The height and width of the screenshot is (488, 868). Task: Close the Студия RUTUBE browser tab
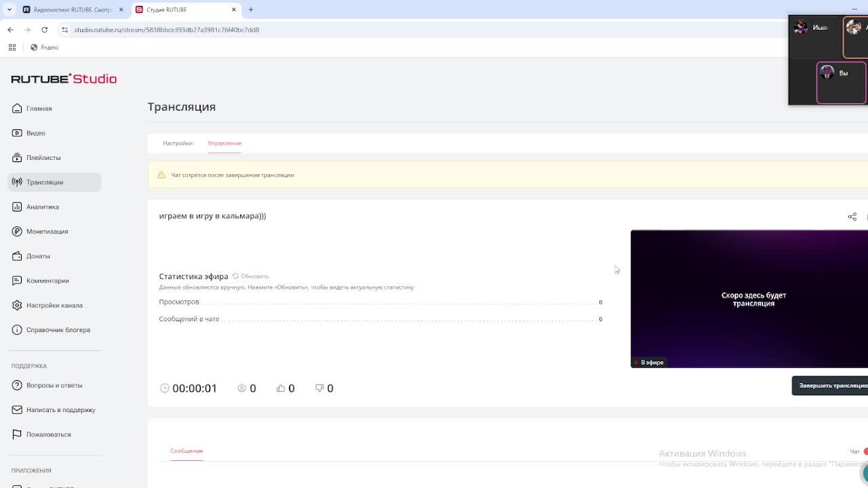click(x=234, y=9)
